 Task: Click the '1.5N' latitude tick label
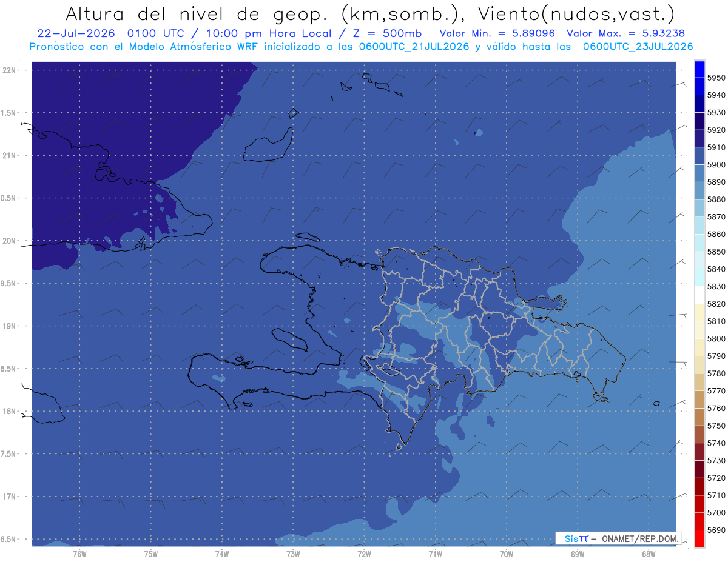point(10,113)
